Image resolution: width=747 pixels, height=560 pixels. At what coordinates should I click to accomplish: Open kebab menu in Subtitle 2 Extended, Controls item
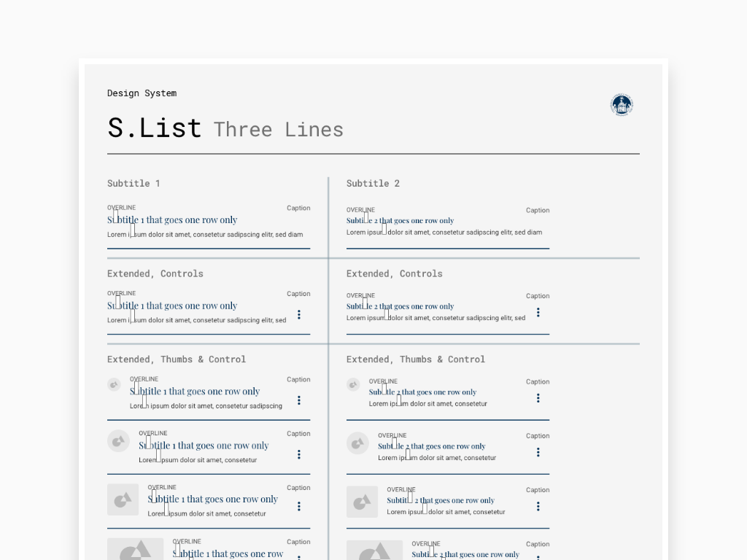pos(538,312)
